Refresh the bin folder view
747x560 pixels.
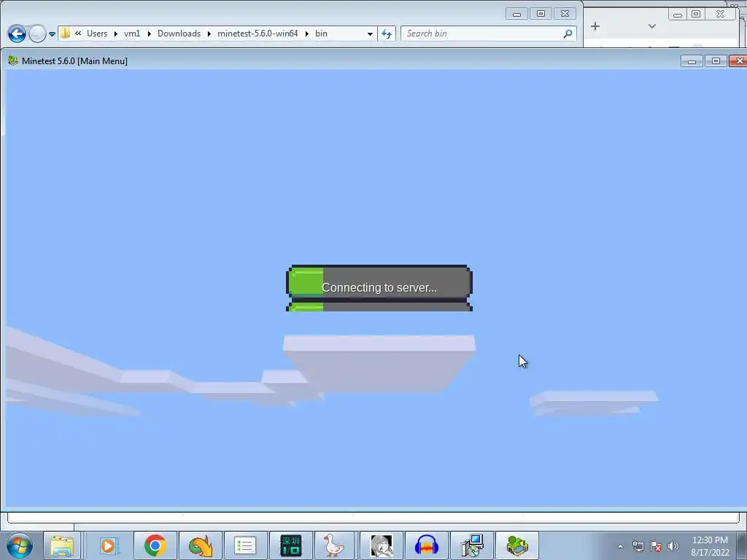(x=387, y=34)
